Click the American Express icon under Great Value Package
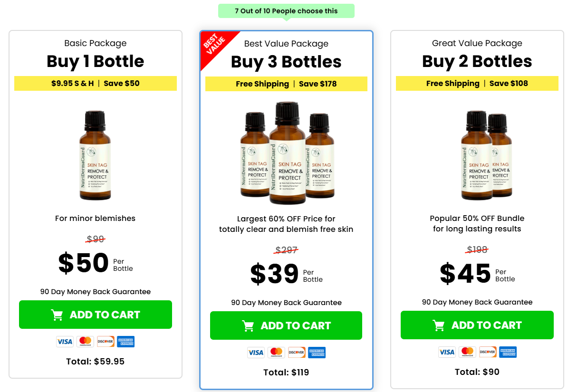568x392 pixels. [508, 352]
